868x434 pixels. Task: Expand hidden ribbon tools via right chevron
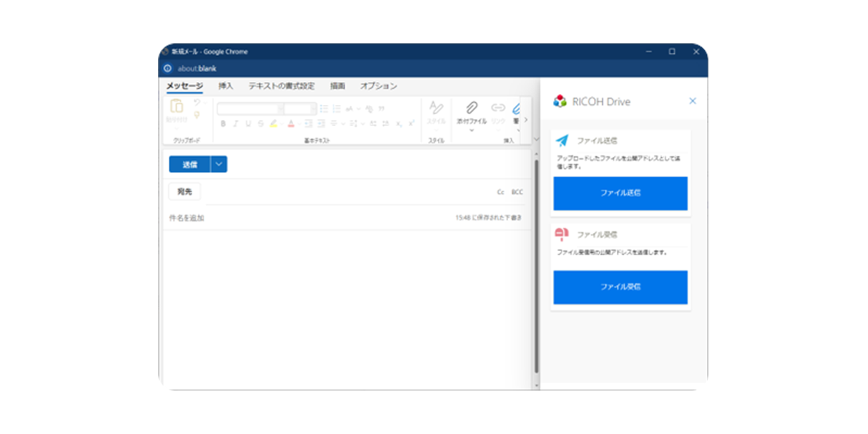click(525, 120)
